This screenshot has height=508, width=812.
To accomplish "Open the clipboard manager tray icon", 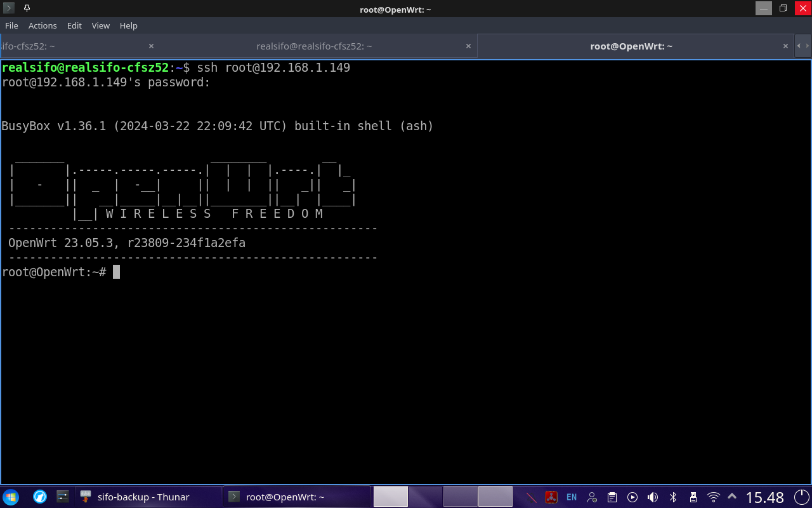I will 612,497.
